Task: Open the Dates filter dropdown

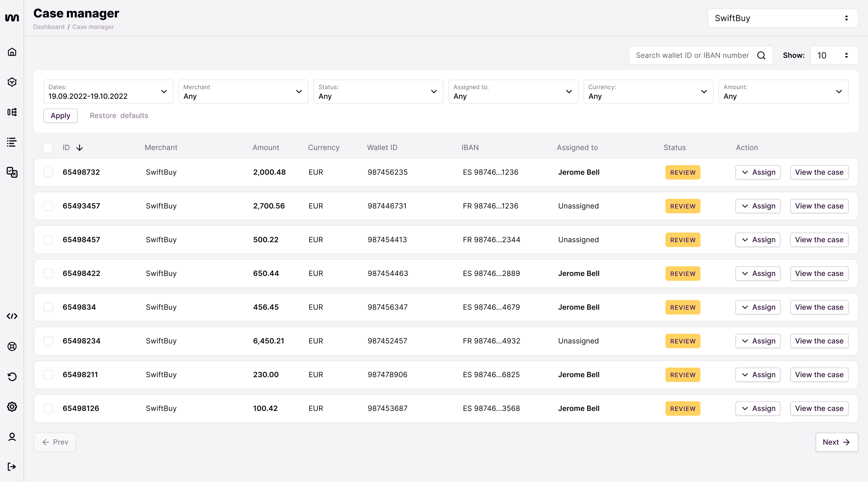Action: pos(108,92)
